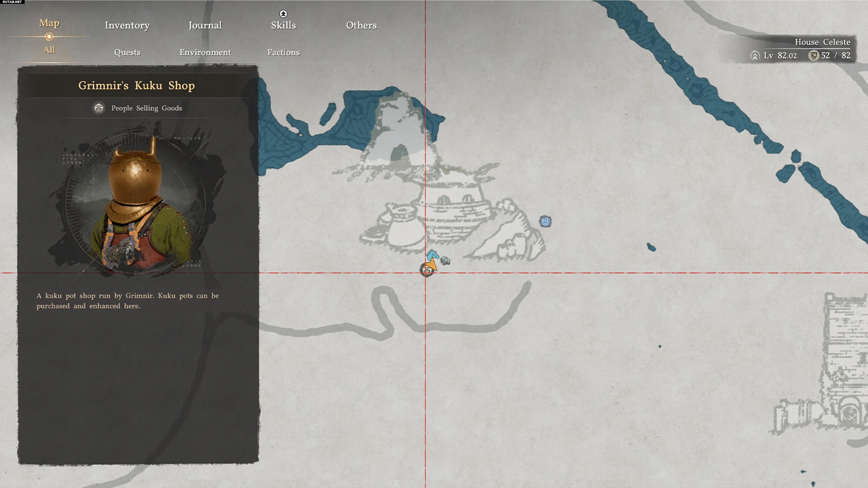Click the level chevron icon
This screenshot has height=488, width=868.
(755, 56)
